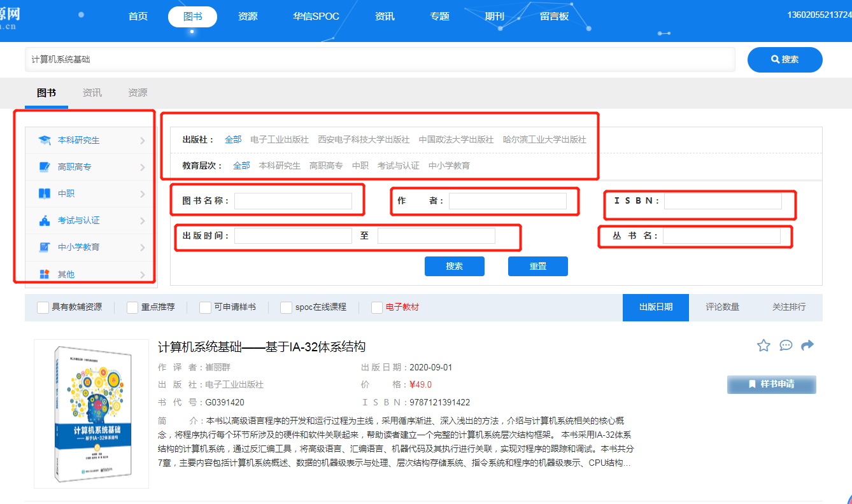Image resolution: width=852 pixels, height=504 pixels.
Task: Expand the 其他 category arrow
Action: [x=143, y=275]
